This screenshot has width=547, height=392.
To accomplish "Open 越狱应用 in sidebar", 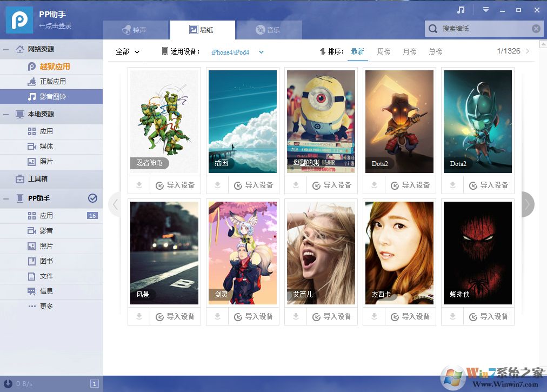I will tap(55, 67).
